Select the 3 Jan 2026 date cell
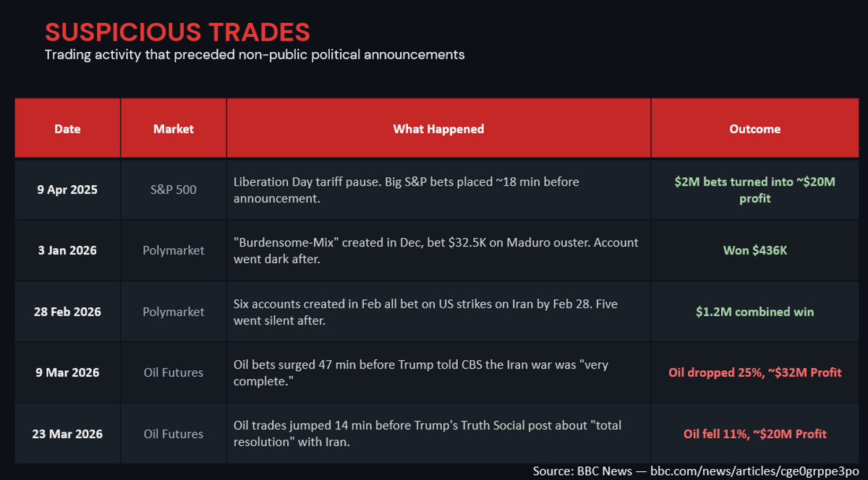 point(67,250)
